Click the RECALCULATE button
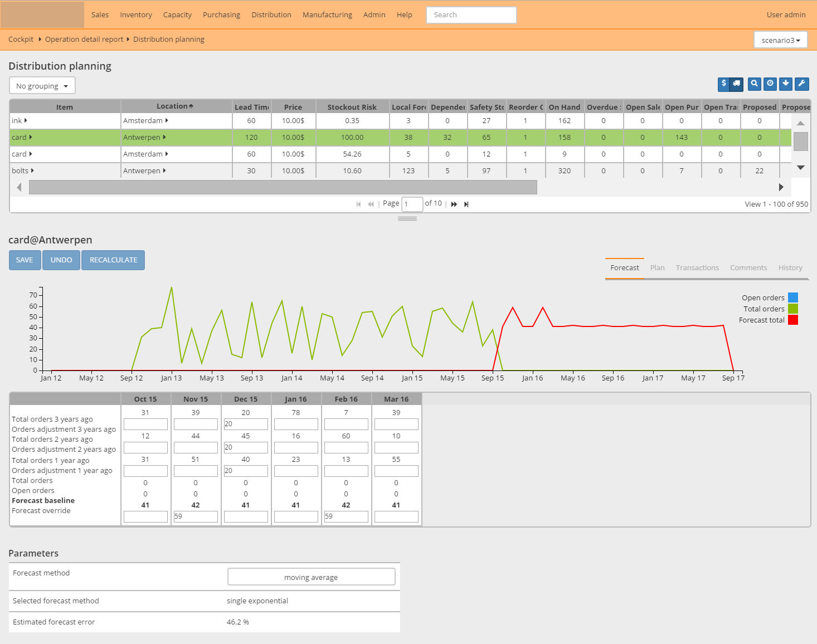Viewport: 817px width, 644px height. 113,260
